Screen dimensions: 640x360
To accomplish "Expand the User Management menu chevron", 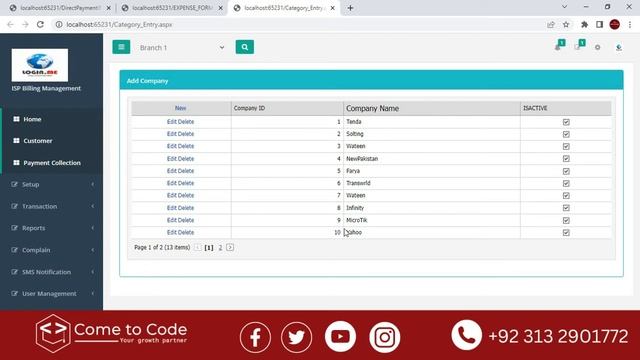I will point(93,293).
